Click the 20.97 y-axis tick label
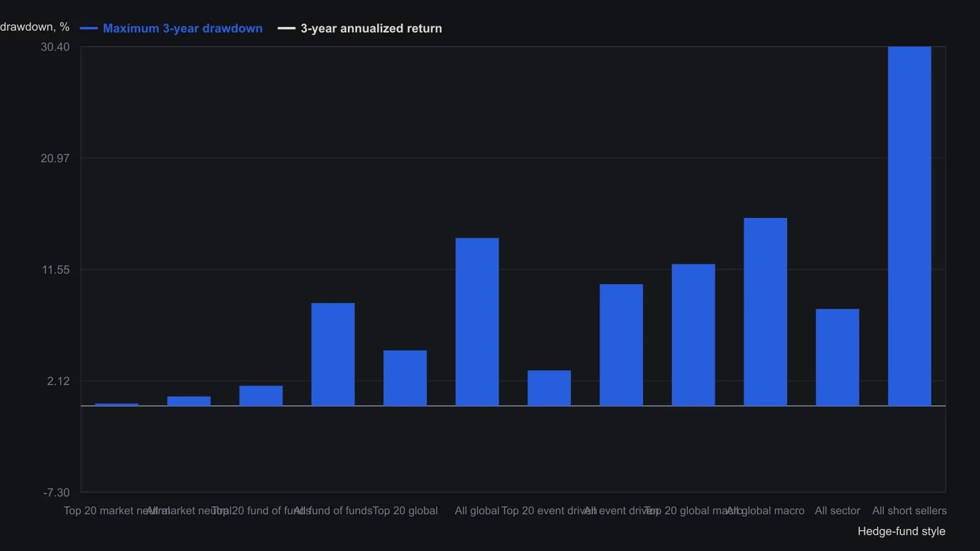The height and width of the screenshot is (551, 980). (x=55, y=159)
